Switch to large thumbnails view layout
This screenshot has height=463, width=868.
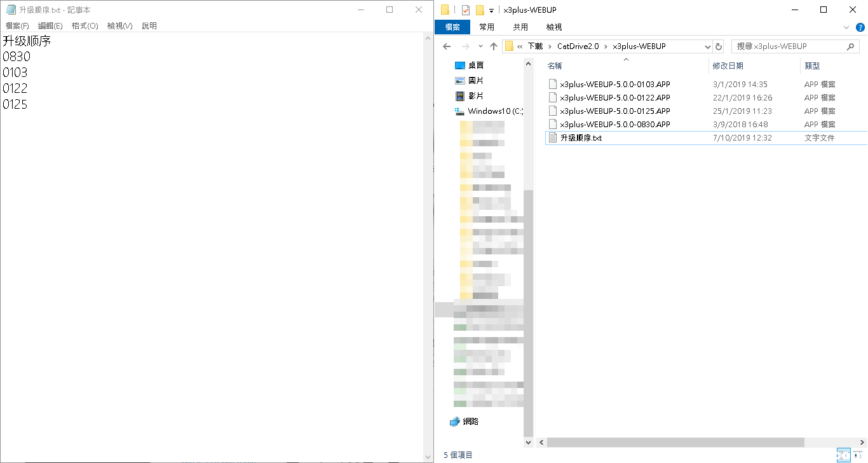858,455
